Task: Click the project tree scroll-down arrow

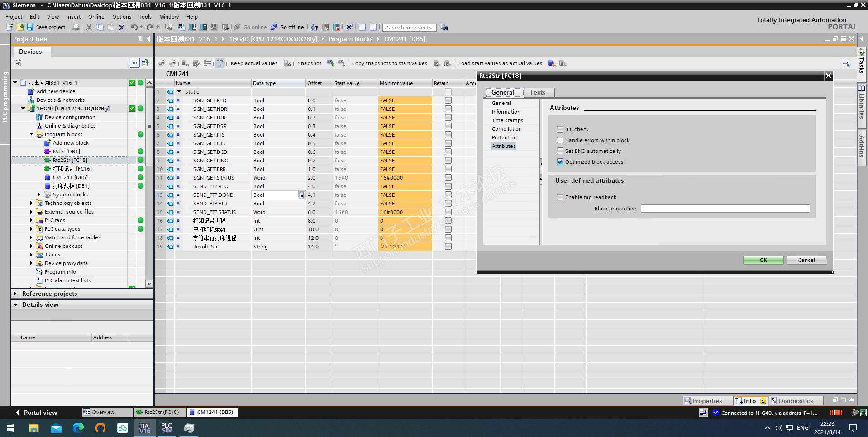Action: (x=149, y=283)
